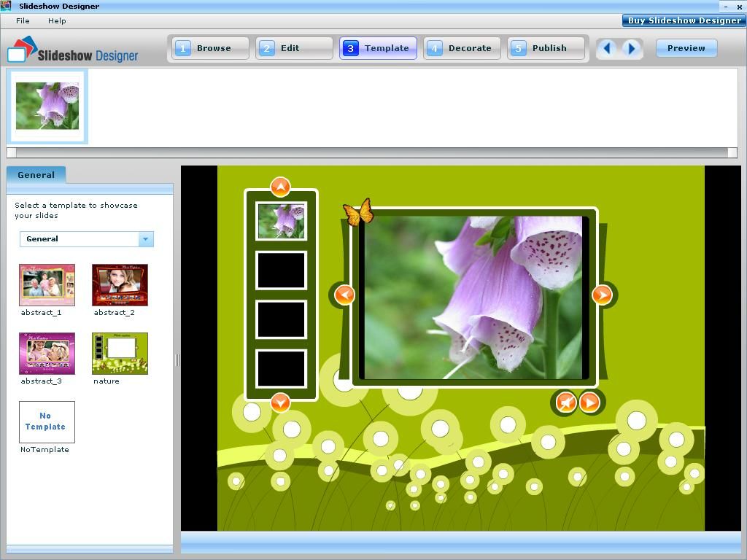Click the Slideshow Designer logo
Screen dimensions: 747x560
[x=72, y=50]
